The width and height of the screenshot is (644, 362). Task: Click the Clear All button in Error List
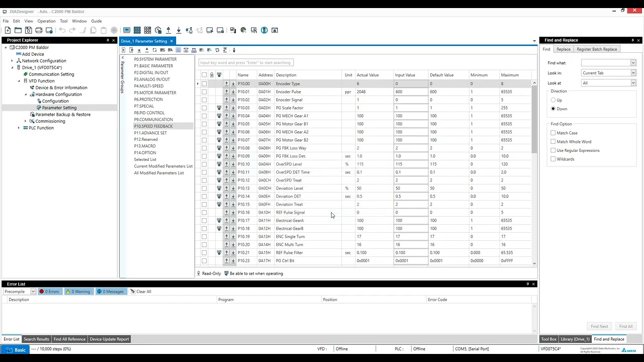click(x=140, y=292)
